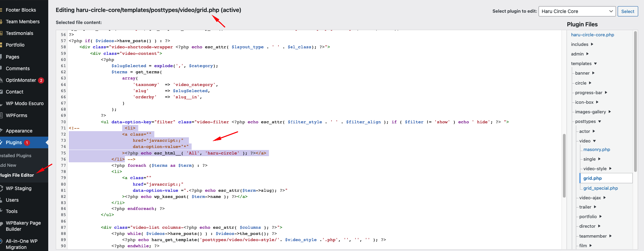Click the endforeach line in editor
The width and height of the screenshot is (644, 251).
(138, 209)
